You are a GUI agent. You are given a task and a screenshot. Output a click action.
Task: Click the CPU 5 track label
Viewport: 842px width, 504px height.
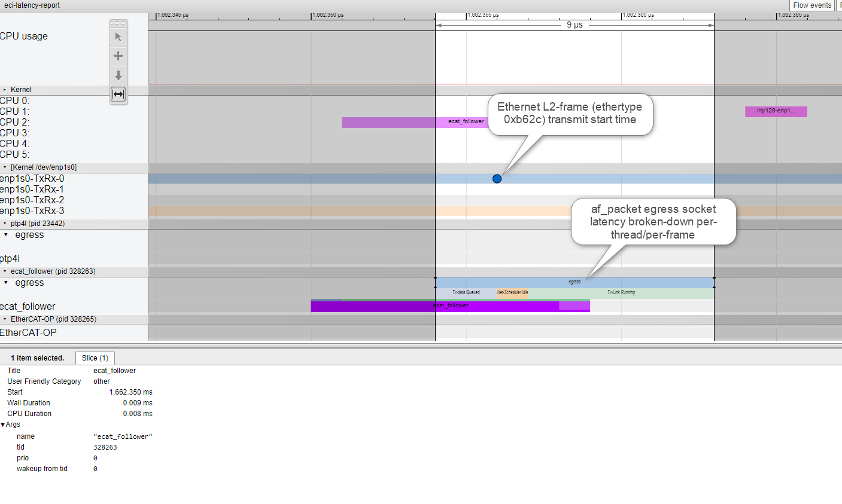point(14,154)
